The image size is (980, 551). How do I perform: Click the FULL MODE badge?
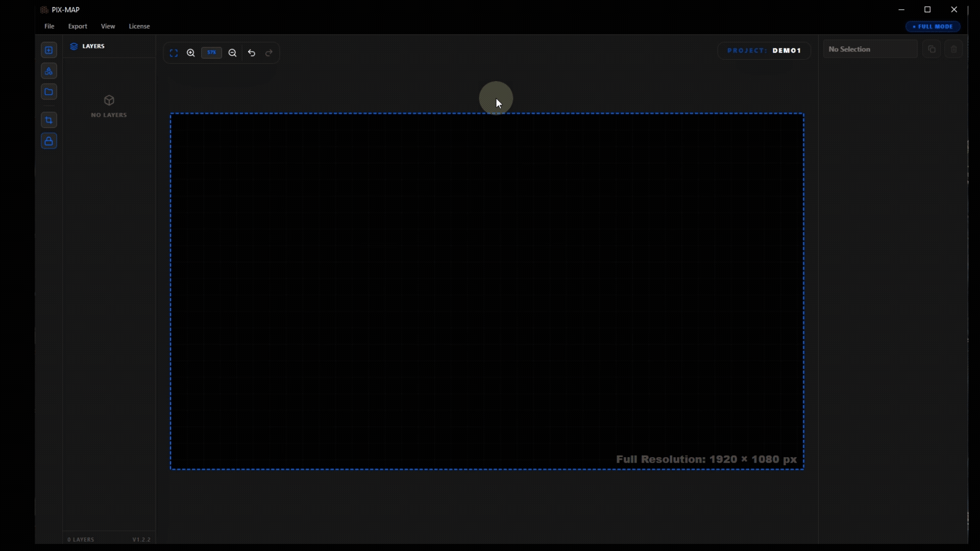[x=933, y=27]
